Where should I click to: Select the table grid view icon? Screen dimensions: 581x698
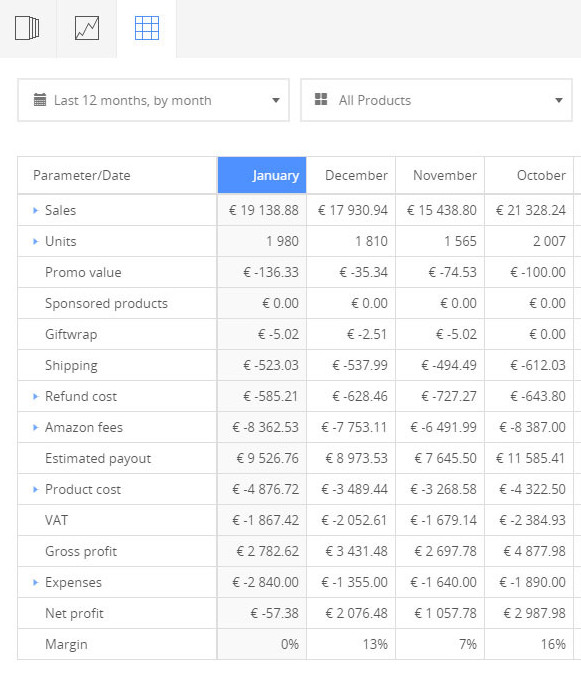tap(146, 28)
